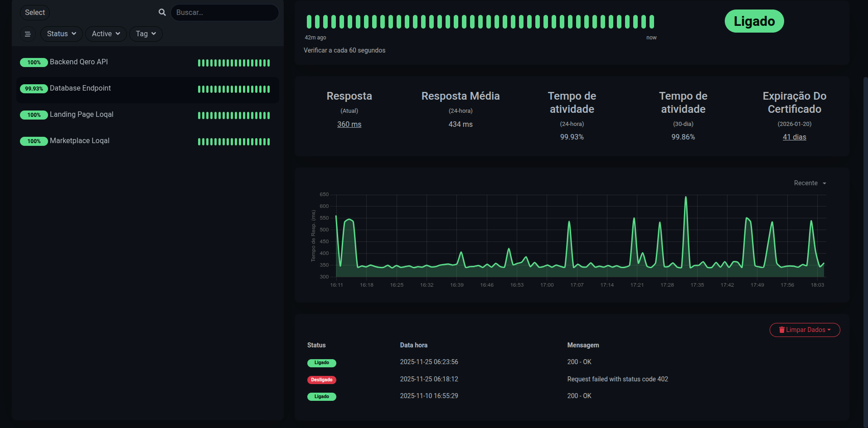This screenshot has height=428, width=868.
Task: Click the Mensagem column header
Action: tap(583, 345)
